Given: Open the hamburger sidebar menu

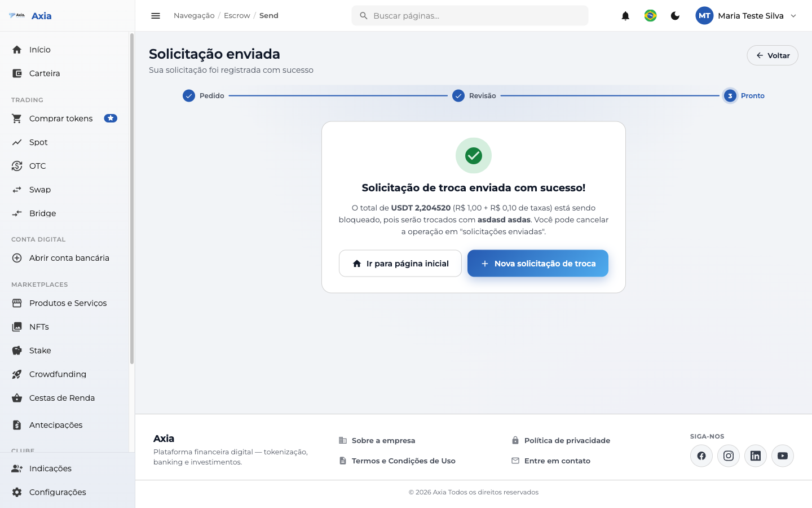Looking at the screenshot, I should click(156, 16).
